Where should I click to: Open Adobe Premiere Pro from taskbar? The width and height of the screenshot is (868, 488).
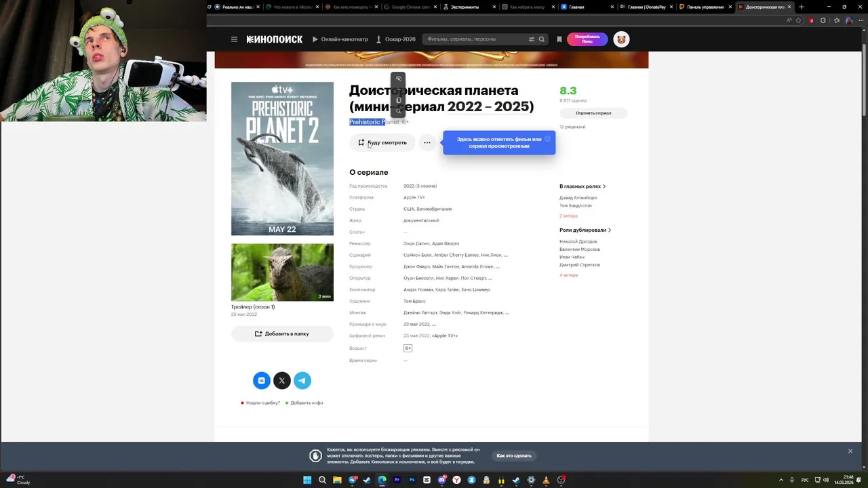pyautogui.click(x=397, y=480)
